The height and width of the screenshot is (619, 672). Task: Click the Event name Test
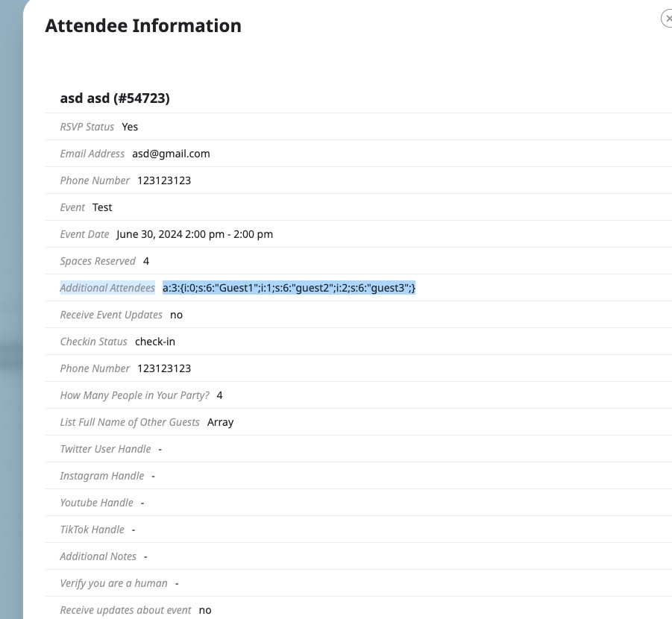coord(102,207)
